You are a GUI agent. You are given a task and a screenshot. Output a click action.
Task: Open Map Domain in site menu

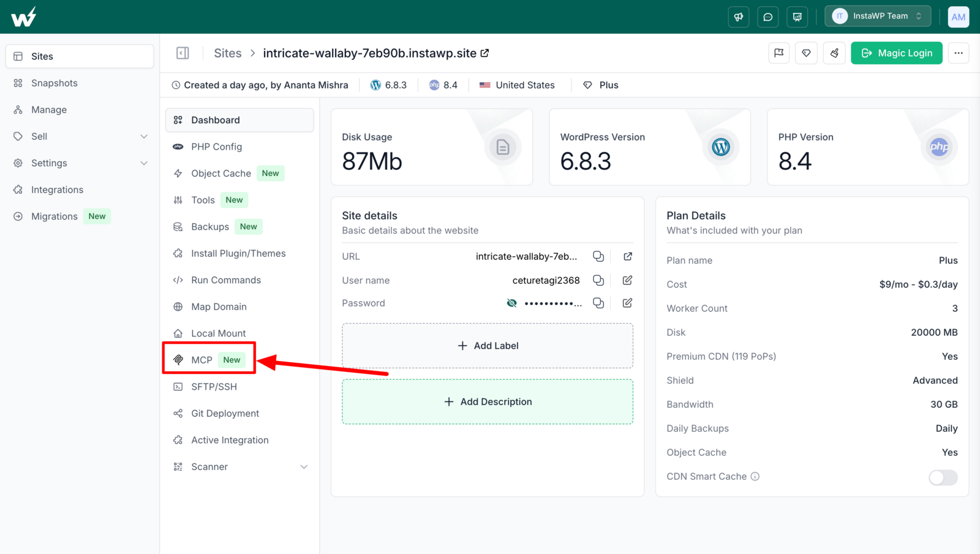(239, 306)
